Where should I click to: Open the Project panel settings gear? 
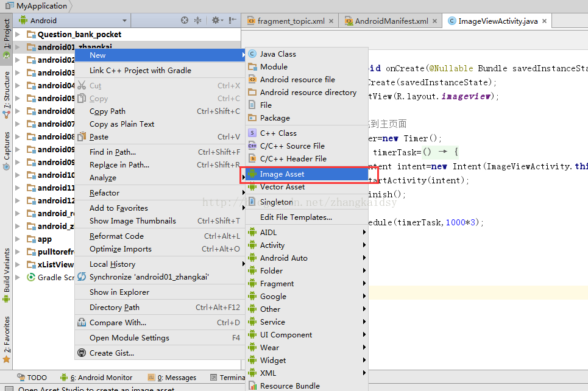pyautogui.click(x=217, y=20)
